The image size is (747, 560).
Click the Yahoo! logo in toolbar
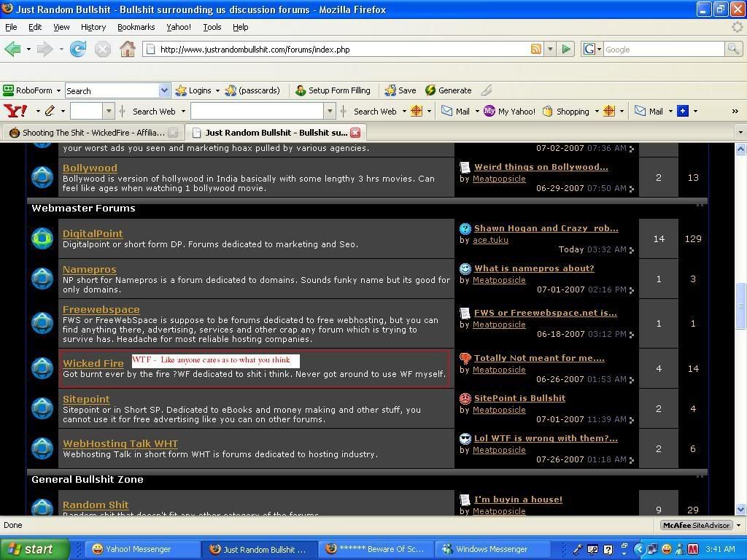pyautogui.click(x=16, y=112)
